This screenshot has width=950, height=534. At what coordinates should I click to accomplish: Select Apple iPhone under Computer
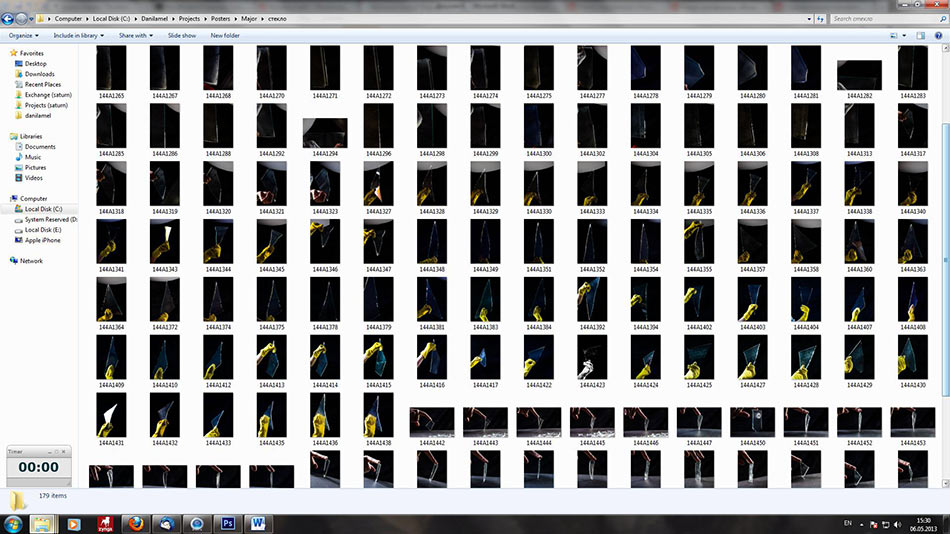point(42,240)
